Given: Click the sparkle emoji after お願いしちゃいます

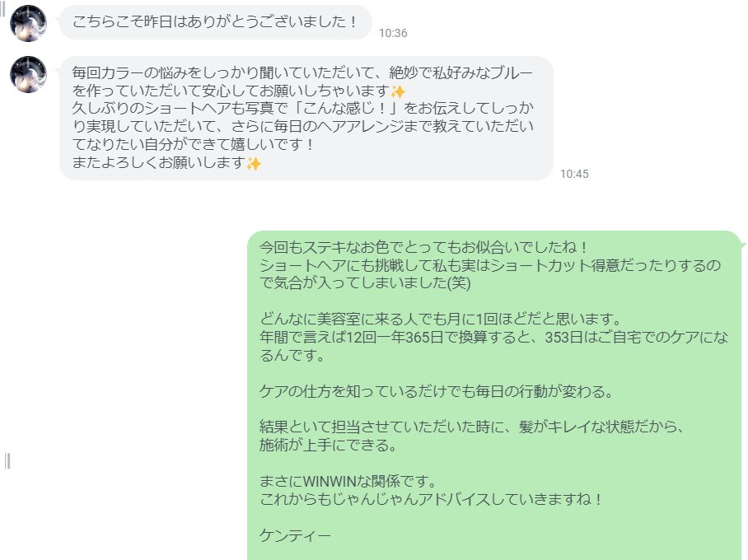Looking at the screenshot, I should tap(398, 91).
